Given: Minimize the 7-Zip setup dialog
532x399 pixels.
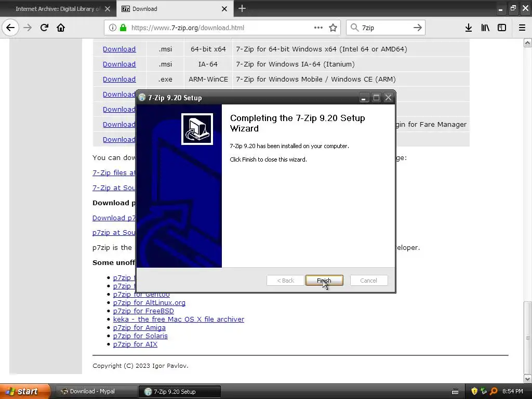Looking at the screenshot, I should (363, 98).
